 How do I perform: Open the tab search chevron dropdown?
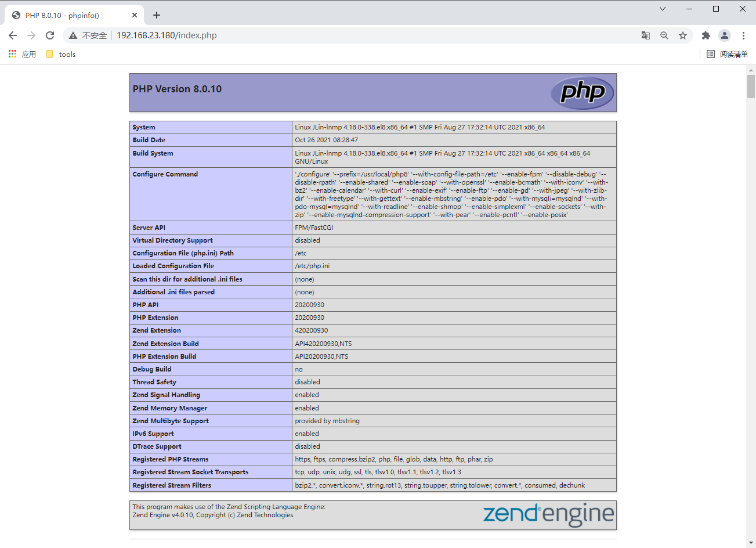(x=663, y=9)
